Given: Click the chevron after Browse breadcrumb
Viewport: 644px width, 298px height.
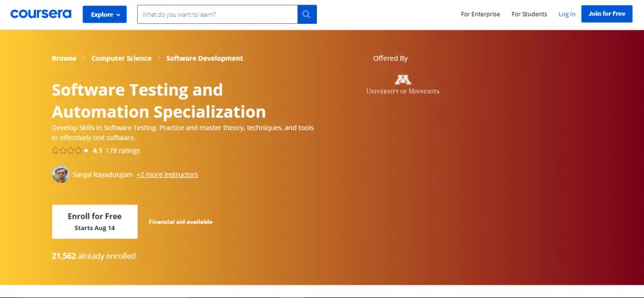Looking at the screenshot, I should [84, 58].
